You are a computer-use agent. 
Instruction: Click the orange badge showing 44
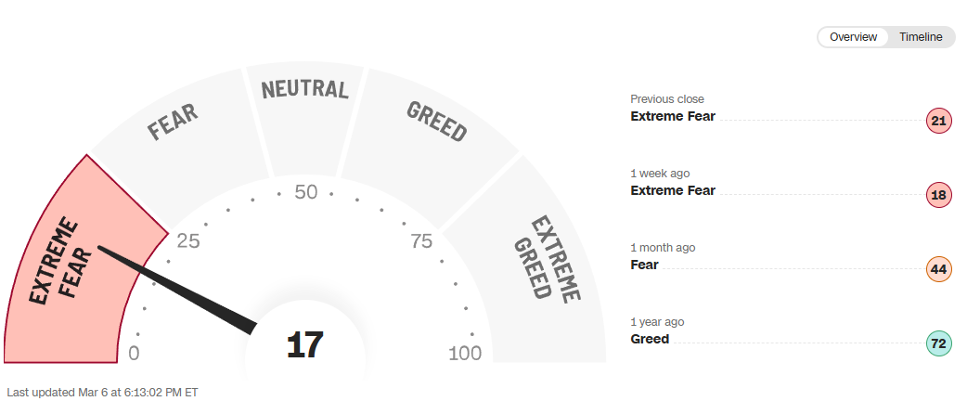tap(938, 269)
